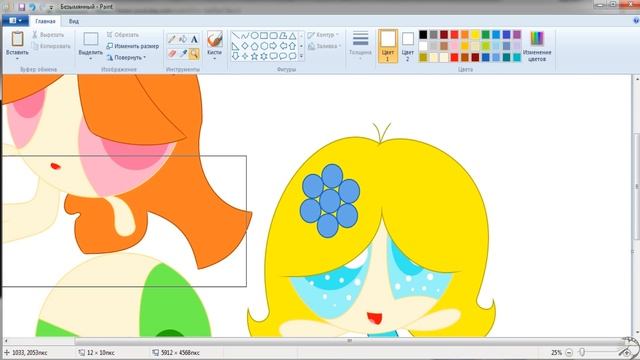
Task: Choose the pentagon shape
Action: 254,46
